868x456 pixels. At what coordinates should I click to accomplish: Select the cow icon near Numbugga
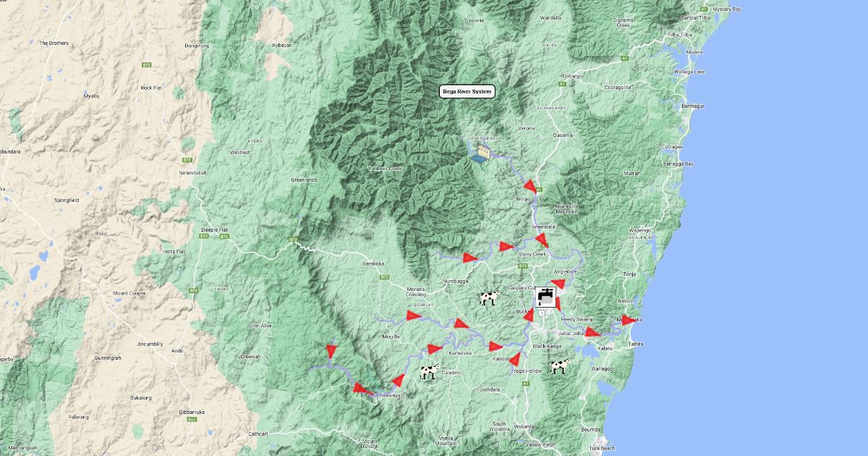[490, 297]
